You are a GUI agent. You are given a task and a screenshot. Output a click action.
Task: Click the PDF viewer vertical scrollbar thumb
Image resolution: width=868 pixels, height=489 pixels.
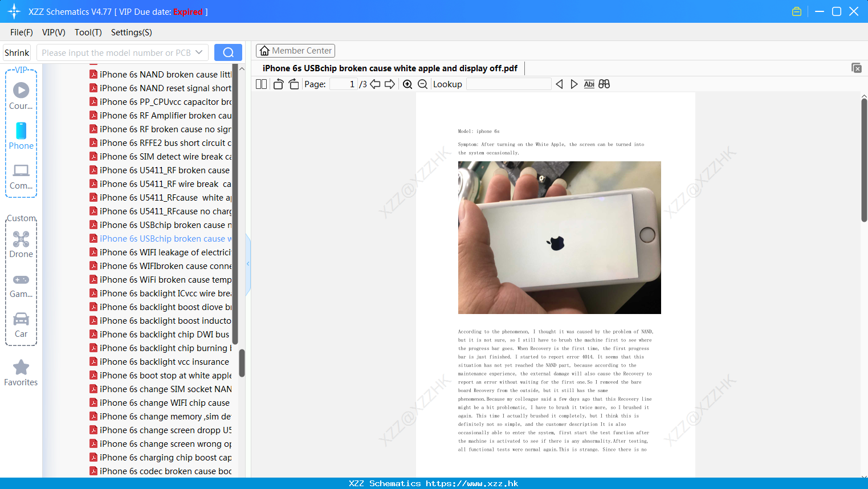pyautogui.click(x=864, y=160)
